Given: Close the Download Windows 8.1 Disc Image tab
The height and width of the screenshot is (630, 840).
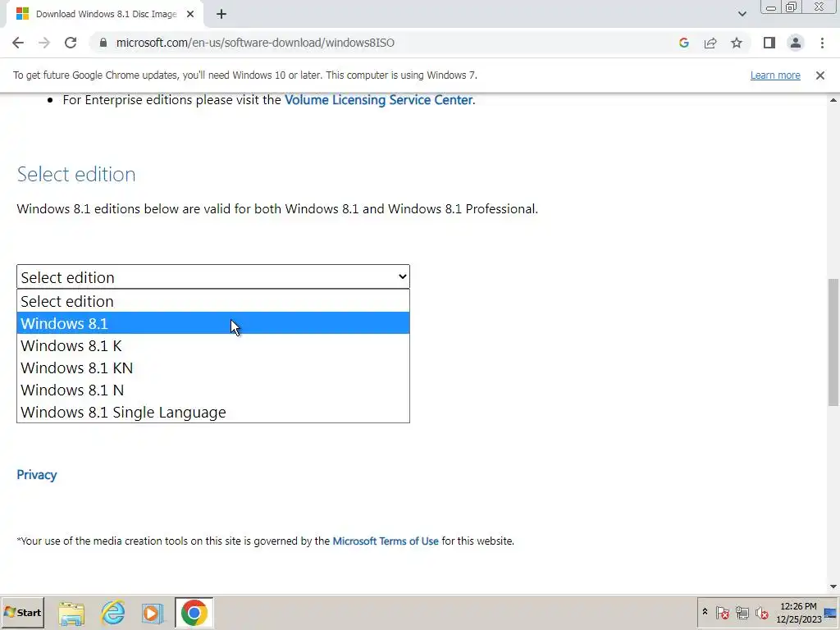Looking at the screenshot, I should (190, 14).
